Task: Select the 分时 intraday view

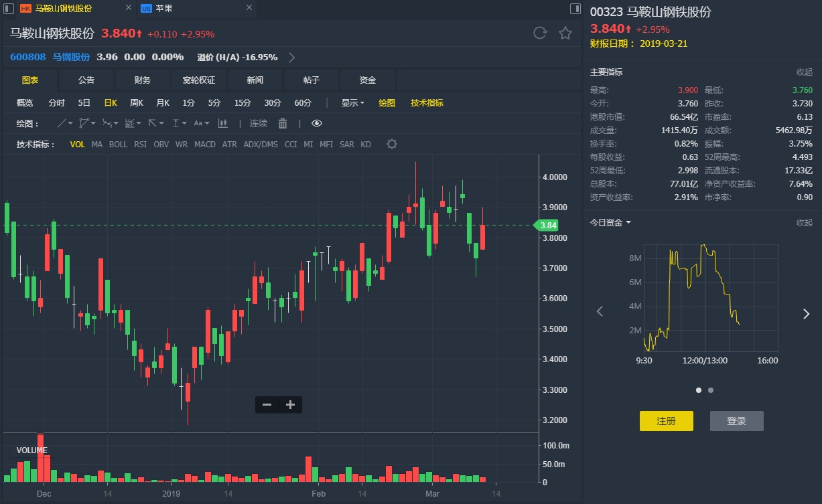Action: (x=57, y=103)
